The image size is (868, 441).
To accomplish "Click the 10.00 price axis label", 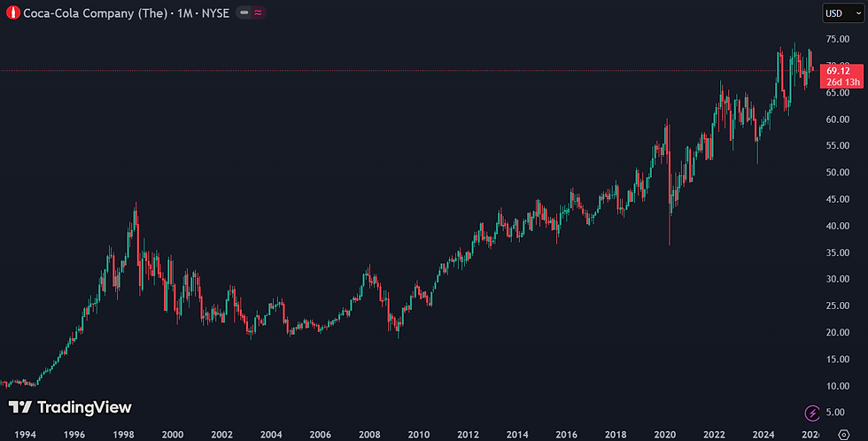I will coord(838,386).
